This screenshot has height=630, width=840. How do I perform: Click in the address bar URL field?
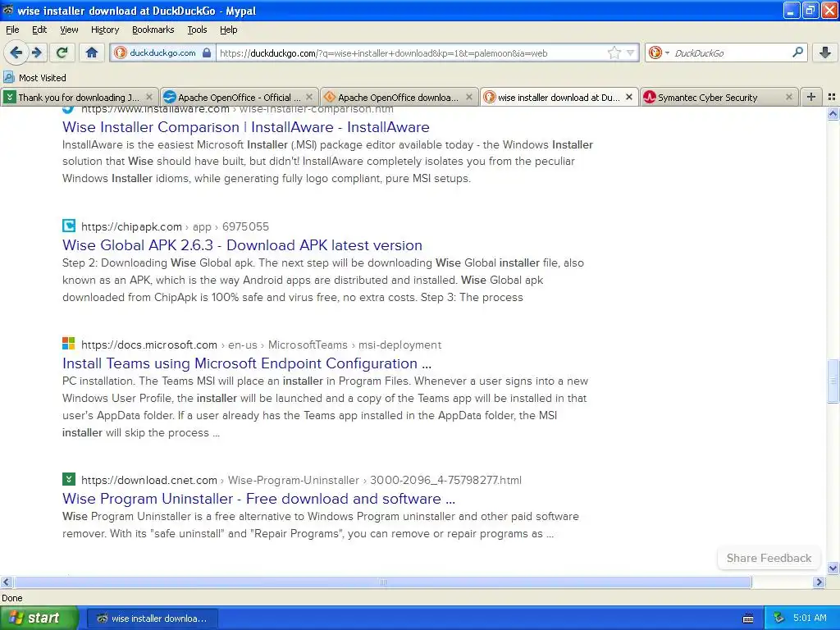tap(412, 52)
